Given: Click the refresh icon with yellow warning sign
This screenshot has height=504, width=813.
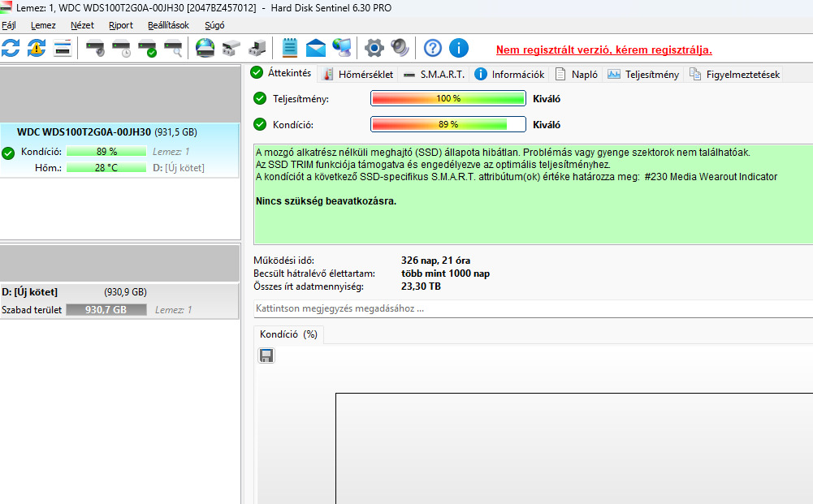Looking at the screenshot, I should 37,48.
